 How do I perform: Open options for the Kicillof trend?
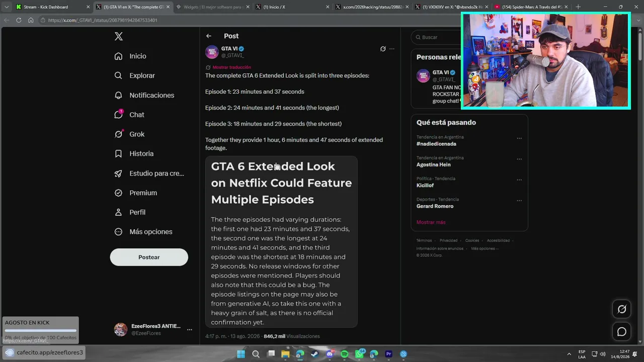tap(519, 179)
